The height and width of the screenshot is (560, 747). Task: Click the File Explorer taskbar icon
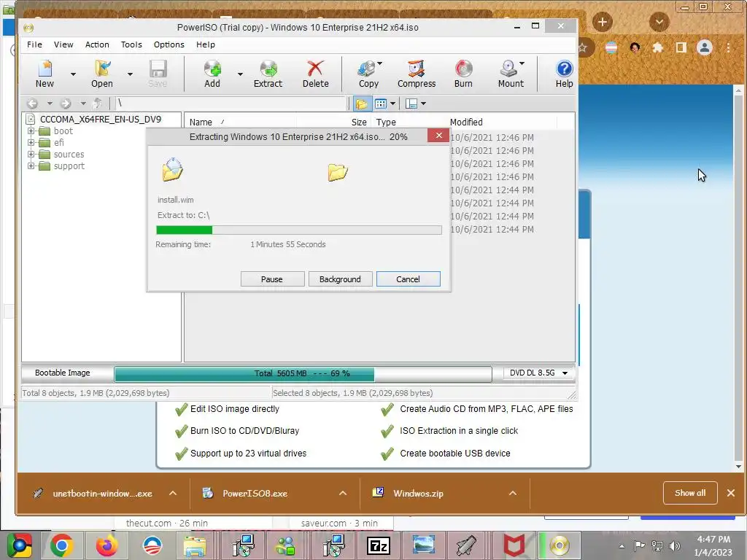195,546
